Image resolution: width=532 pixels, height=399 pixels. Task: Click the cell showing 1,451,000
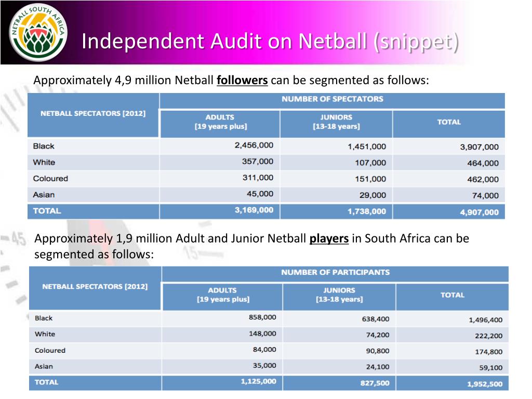tap(366, 147)
